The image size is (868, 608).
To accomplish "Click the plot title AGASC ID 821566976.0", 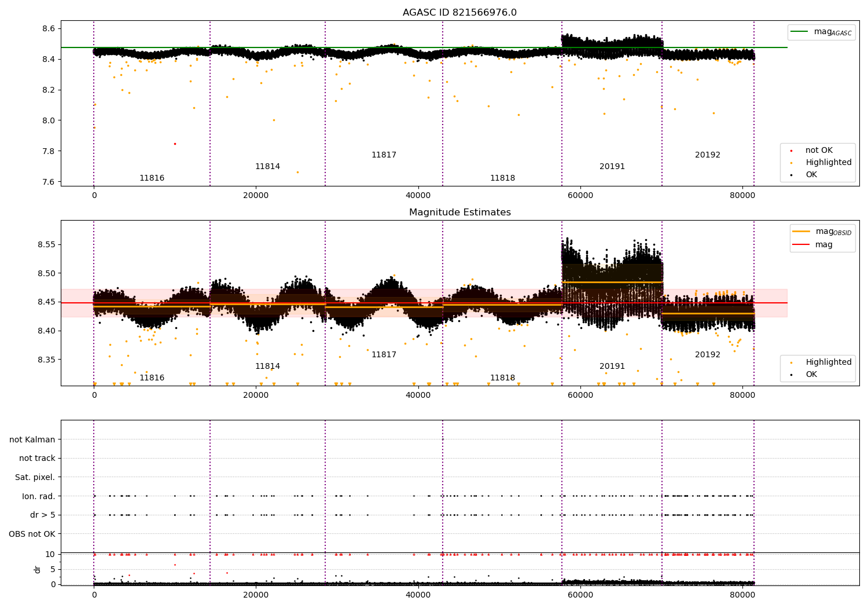I will (x=459, y=13).
